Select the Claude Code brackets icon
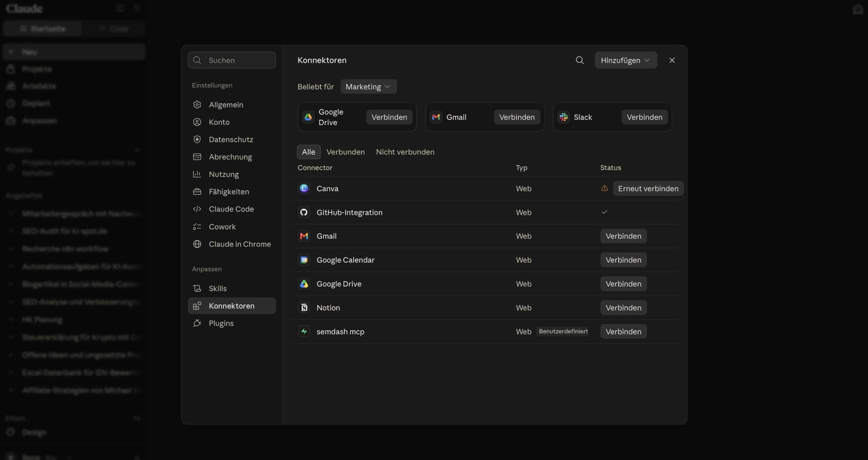This screenshot has width=868, height=460. [197, 209]
